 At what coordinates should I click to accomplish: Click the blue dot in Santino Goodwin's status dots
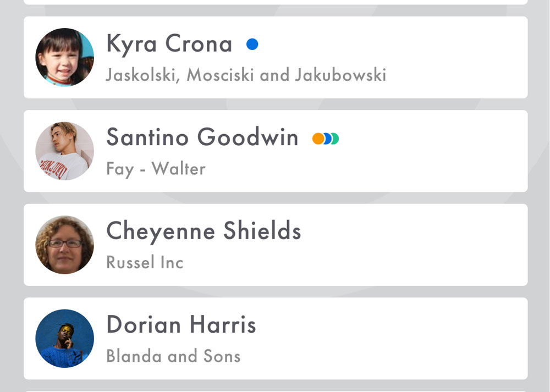tap(328, 139)
